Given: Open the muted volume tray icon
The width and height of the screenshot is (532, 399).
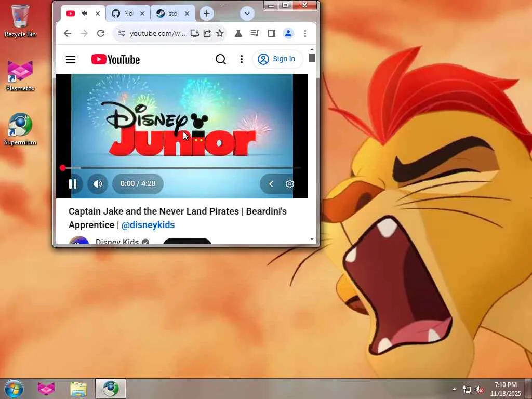Looking at the screenshot, I should click(x=480, y=390).
